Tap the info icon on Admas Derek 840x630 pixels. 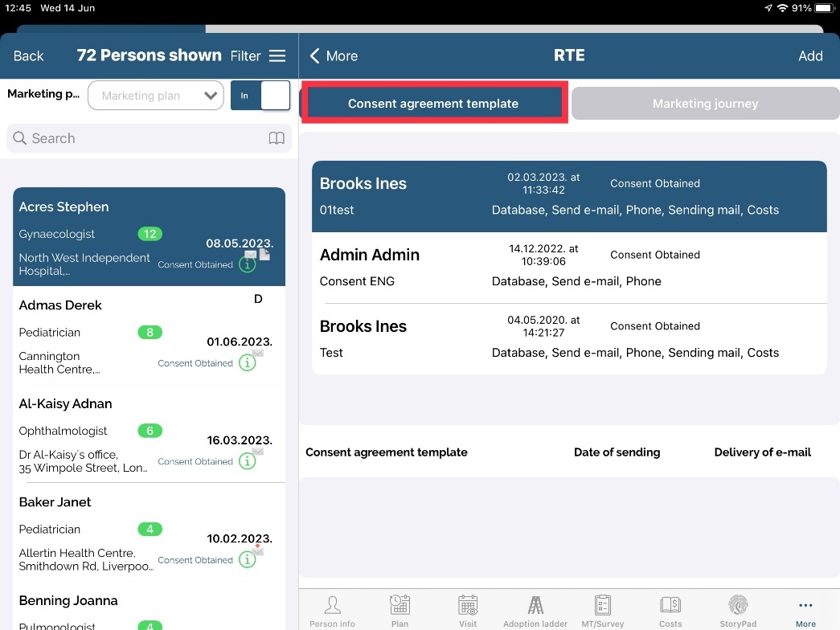pyautogui.click(x=248, y=363)
